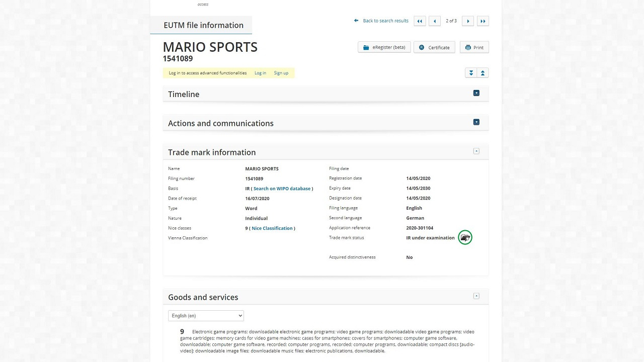Go to the first search result
This screenshot has height=362, width=644.
(420, 21)
